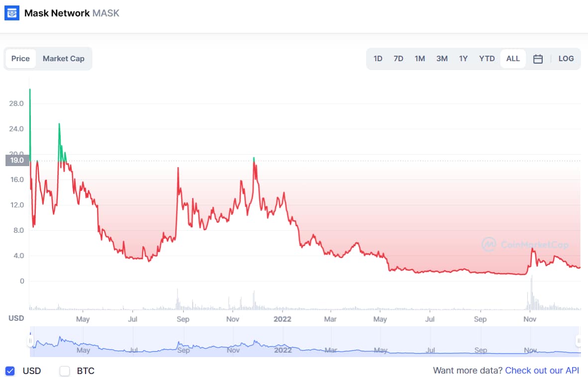The height and width of the screenshot is (377, 588).
Task: Click the CoinMarketCap watermark logo
Action: [489, 244]
